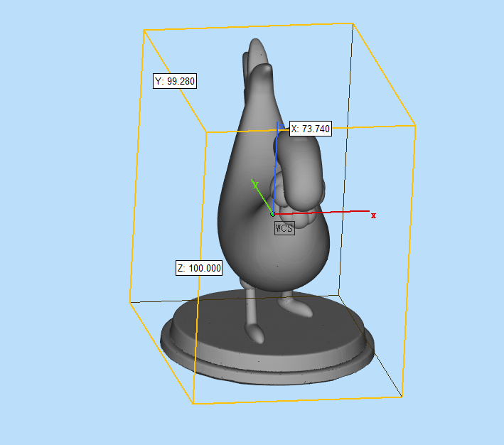The image size is (504, 445).
Task: Click the red X axis label
Action: coord(373,216)
